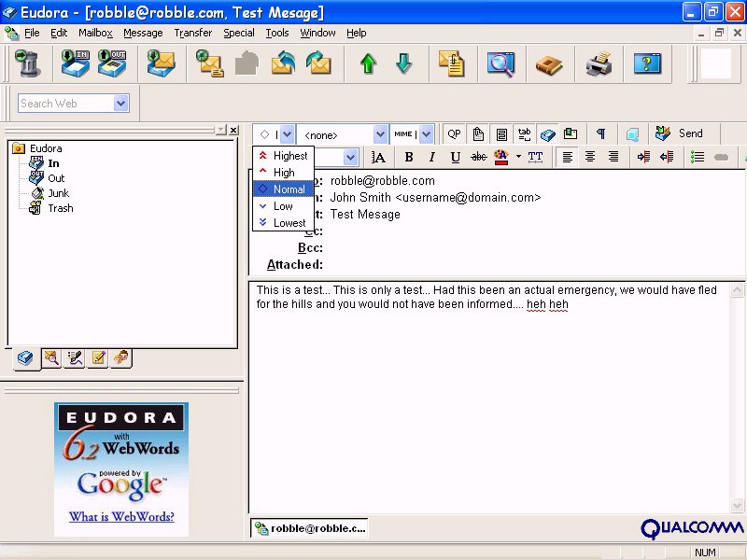747x560 pixels.
Task: Select Lowest priority
Action: point(283,222)
